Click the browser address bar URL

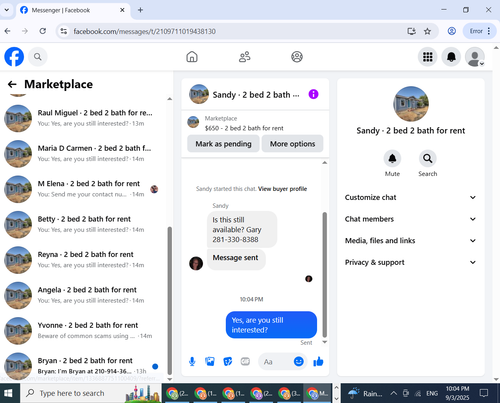(144, 31)
